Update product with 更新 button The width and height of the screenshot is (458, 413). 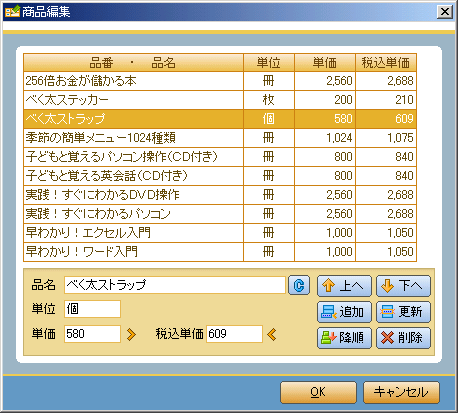(403, 312)
